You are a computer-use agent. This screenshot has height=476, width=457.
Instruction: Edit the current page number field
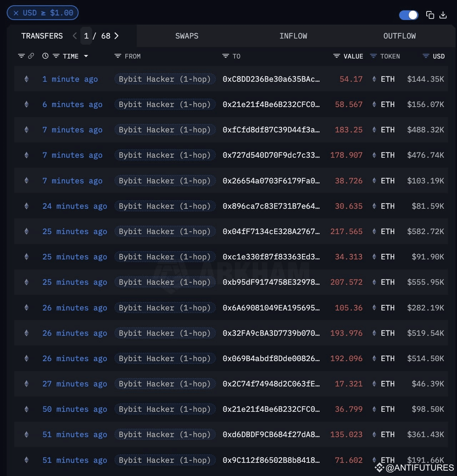click(x=86, y=36)
